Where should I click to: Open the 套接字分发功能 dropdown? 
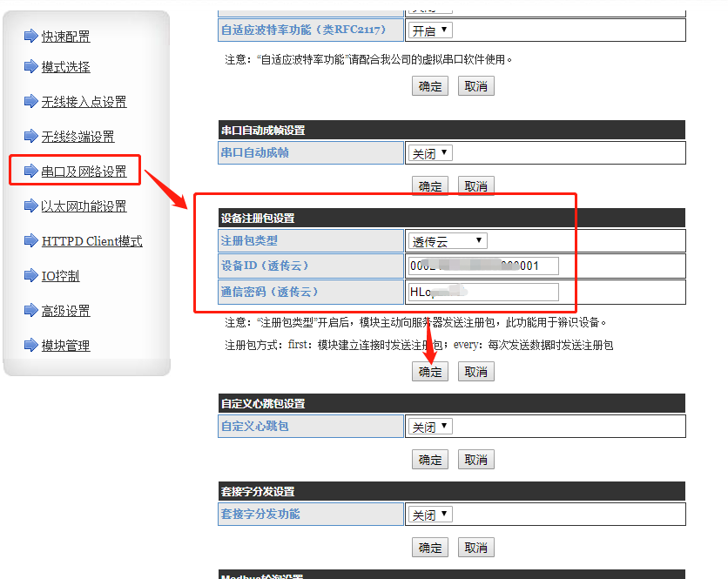point(430,515)
